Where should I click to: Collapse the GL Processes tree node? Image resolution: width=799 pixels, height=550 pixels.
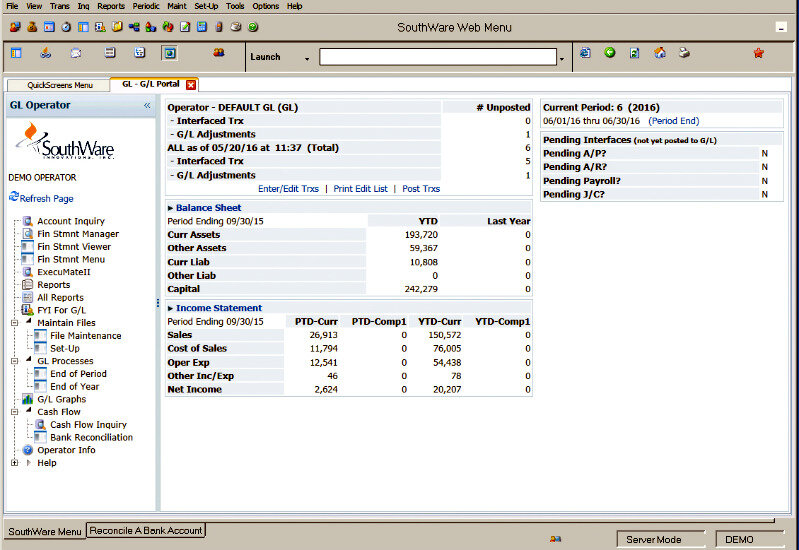point(15,361)
